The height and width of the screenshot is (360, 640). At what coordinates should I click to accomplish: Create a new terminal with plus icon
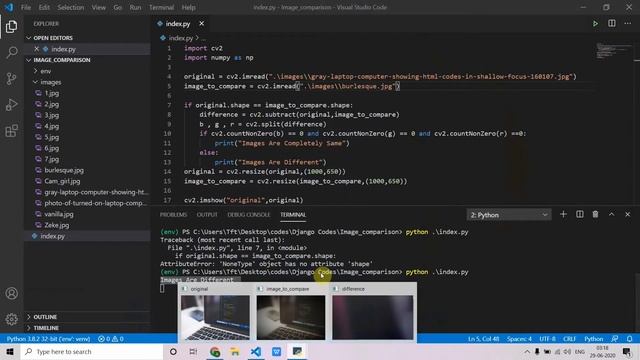pos(563,214)
